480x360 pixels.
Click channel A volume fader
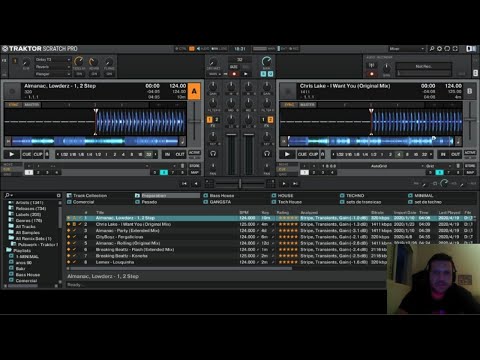(x=231, y=134)
